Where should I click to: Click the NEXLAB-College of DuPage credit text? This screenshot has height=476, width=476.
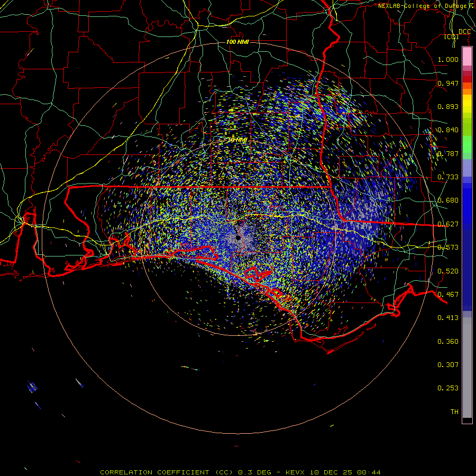pyautogui.click(x=425, y=6)
